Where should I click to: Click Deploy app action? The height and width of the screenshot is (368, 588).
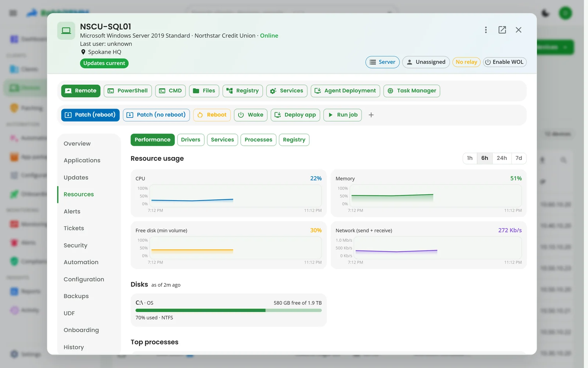point(295,115)
